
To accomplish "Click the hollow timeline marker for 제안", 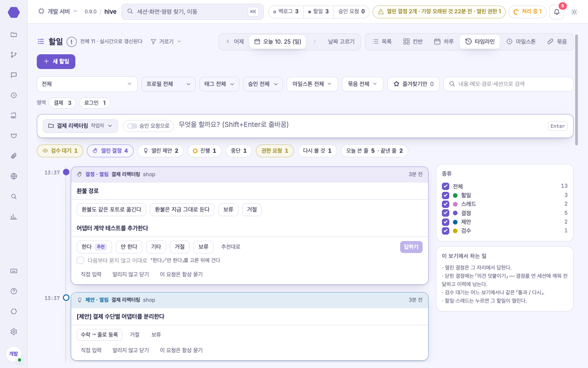I will point(66,298).
